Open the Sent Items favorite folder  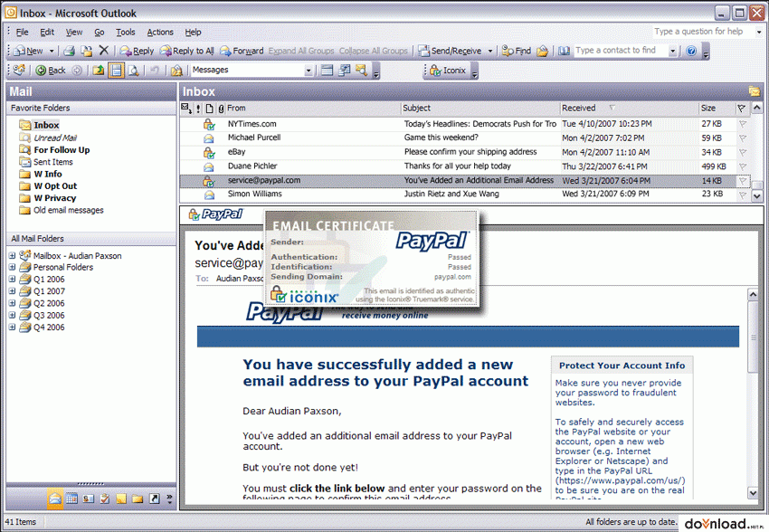(53, 162)
